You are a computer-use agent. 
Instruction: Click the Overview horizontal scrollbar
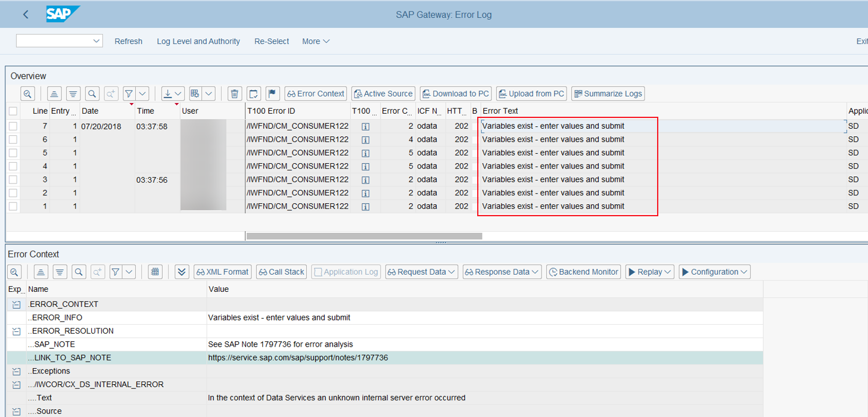click(x=364, y=236)
